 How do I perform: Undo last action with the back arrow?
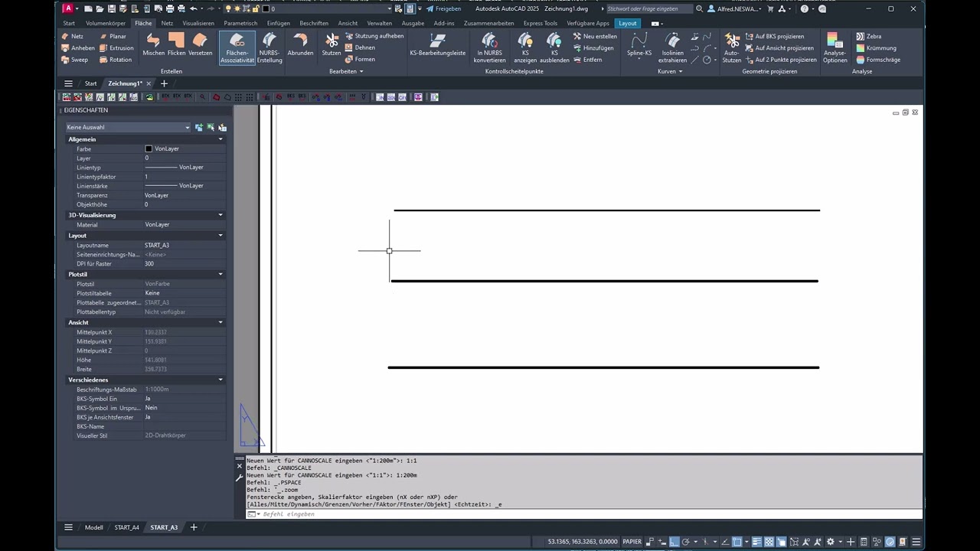click(x=194, y=8)
